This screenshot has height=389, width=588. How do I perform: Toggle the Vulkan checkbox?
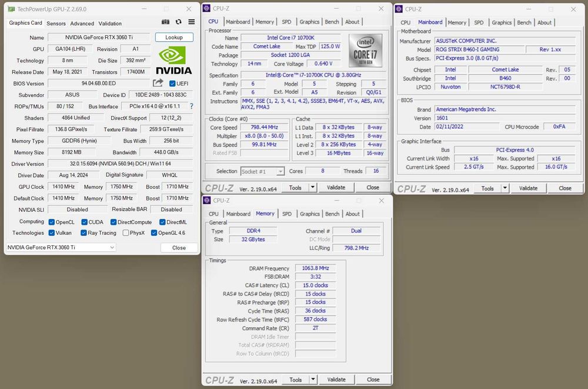tap(52, 233)
